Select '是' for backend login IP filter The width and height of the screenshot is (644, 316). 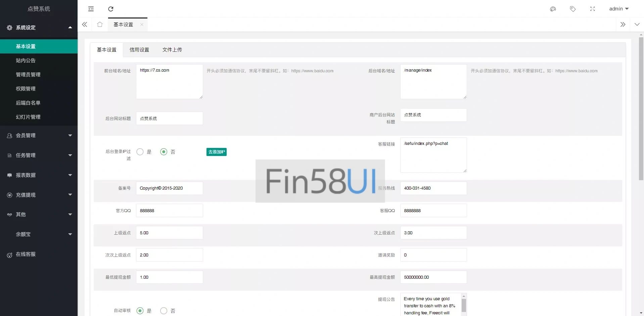point(140,152)
